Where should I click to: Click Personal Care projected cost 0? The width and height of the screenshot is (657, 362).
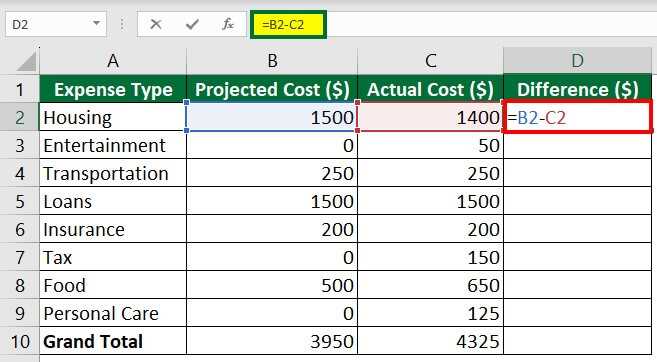tap(272, 313)
